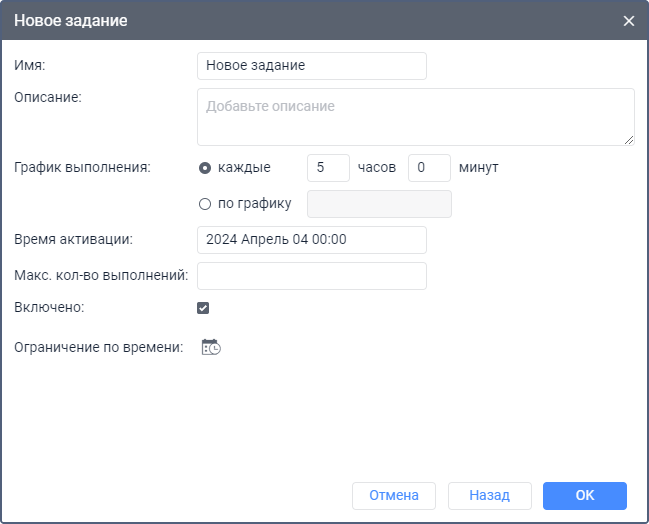
Task: Click the «Ограничение по времени:» label text
Action: [99, 348]
